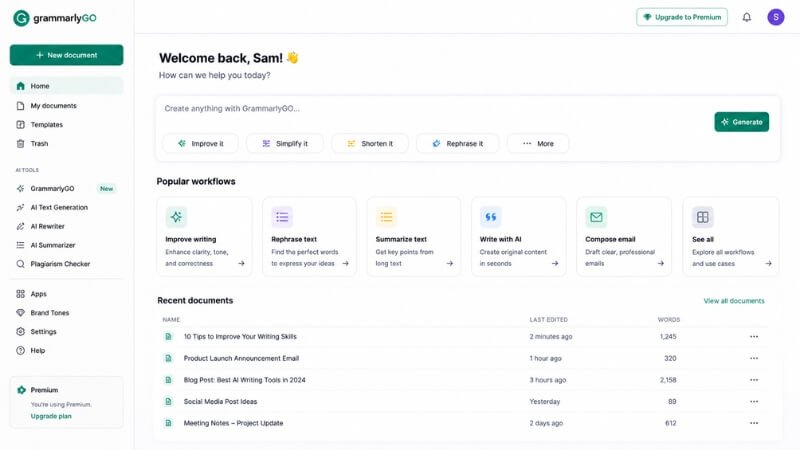Open AI Summarizer tool
The width and height of the screenshot is (800, 450).
point(66,245)
